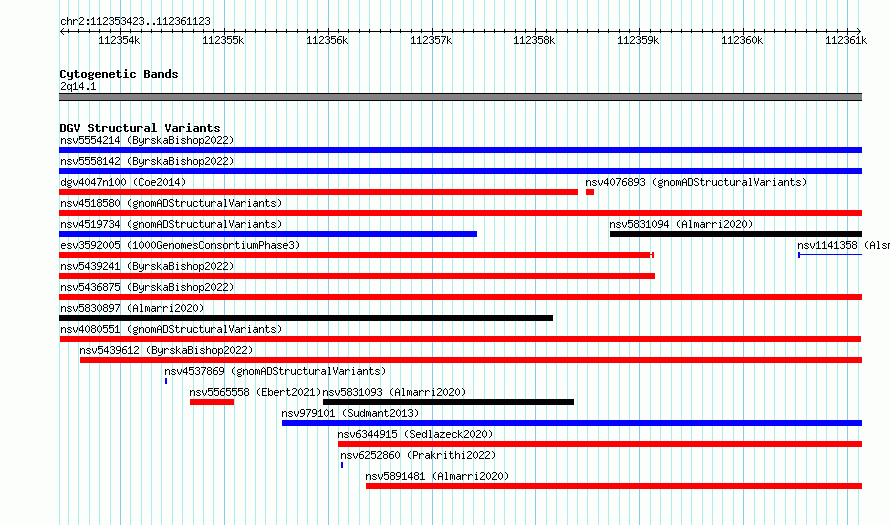This screenshot has height=525, width=890.
Task: Open the nsv6344915 (Sedlazeck2020) label
Action: tap(415, 434)
